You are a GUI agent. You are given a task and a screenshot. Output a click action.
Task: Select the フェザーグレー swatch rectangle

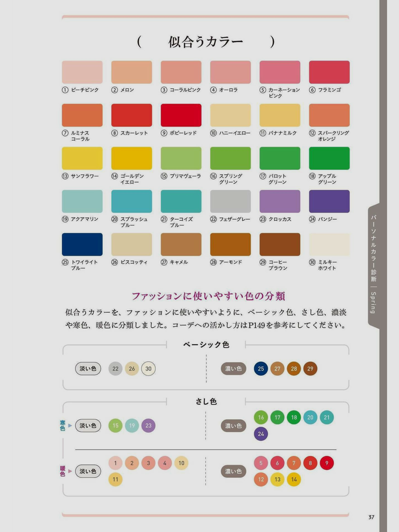pos(230,201)
